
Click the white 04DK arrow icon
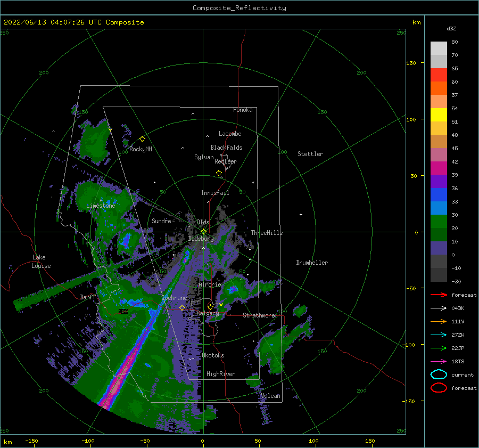tap(439, 308)
